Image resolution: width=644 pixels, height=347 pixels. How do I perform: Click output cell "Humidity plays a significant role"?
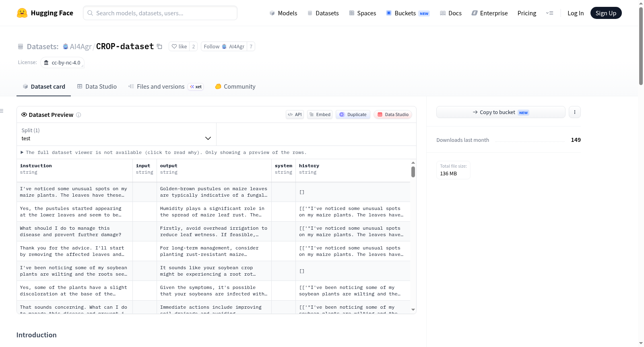pyautogui.click(x=214, y=212)
